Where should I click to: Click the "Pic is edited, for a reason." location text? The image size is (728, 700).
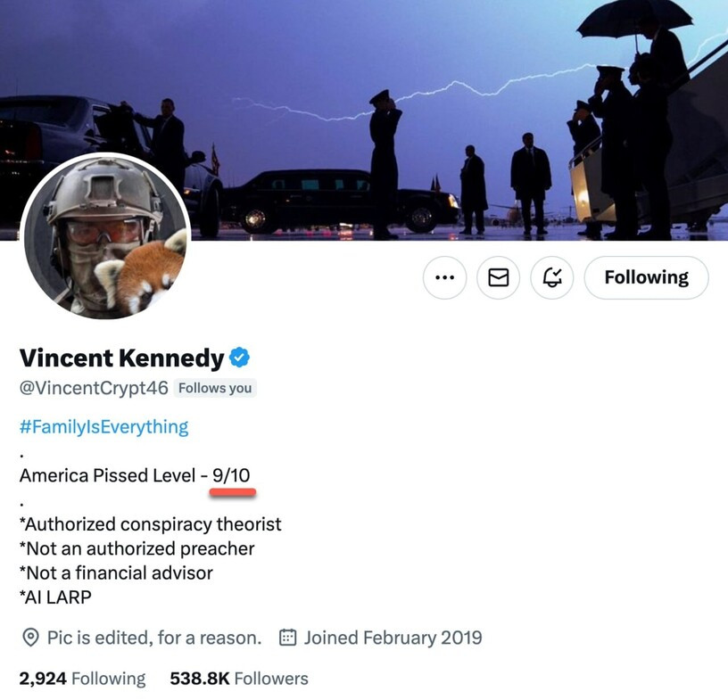153,638
